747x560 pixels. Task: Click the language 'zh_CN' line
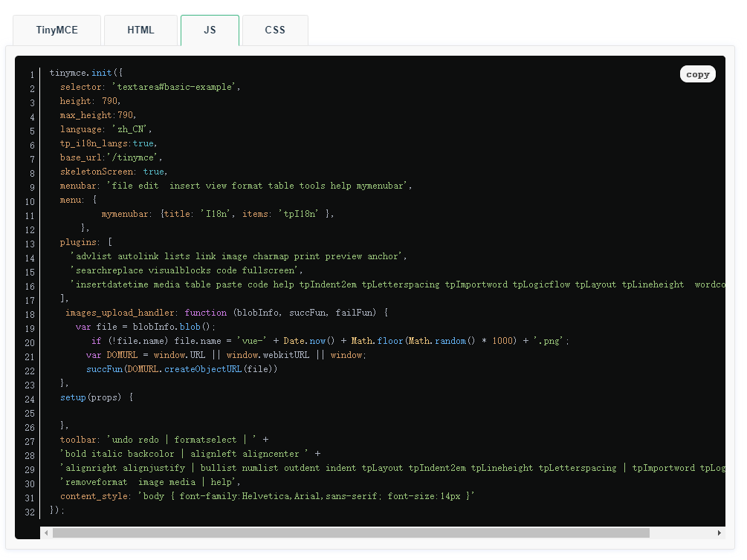coord(106,129)
